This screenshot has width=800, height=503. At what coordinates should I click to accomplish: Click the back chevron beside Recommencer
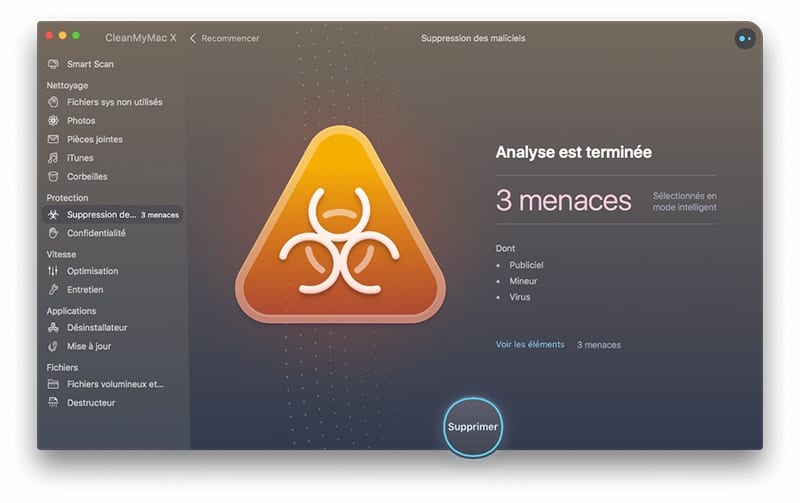(193, 38)
